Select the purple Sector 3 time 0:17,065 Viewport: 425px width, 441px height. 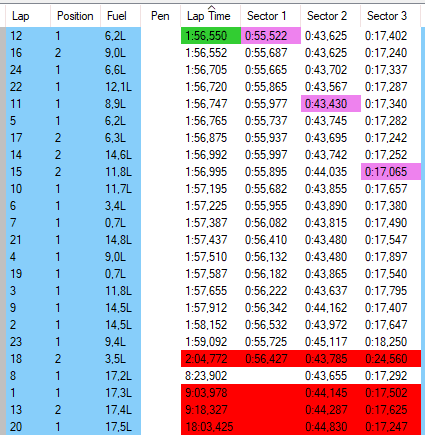click(391, 172)
